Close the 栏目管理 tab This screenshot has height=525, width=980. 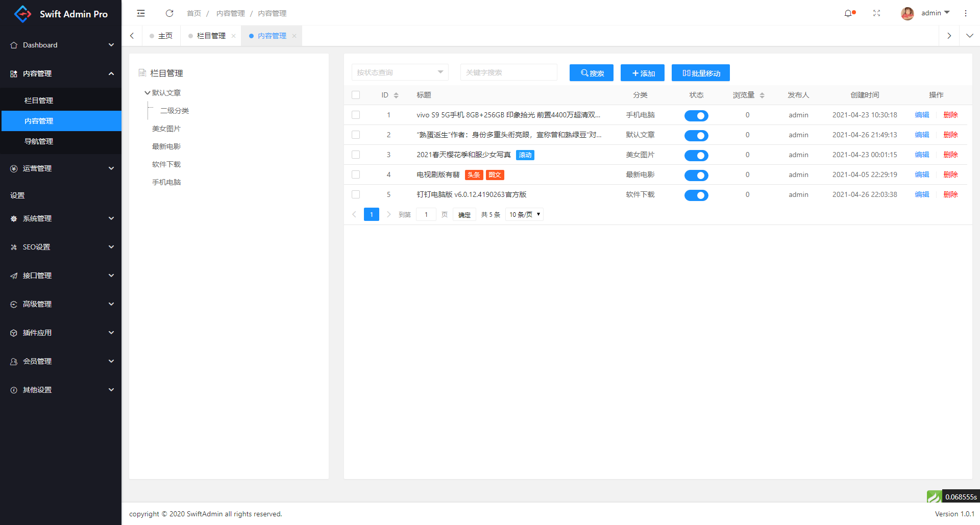pos(233,36)
